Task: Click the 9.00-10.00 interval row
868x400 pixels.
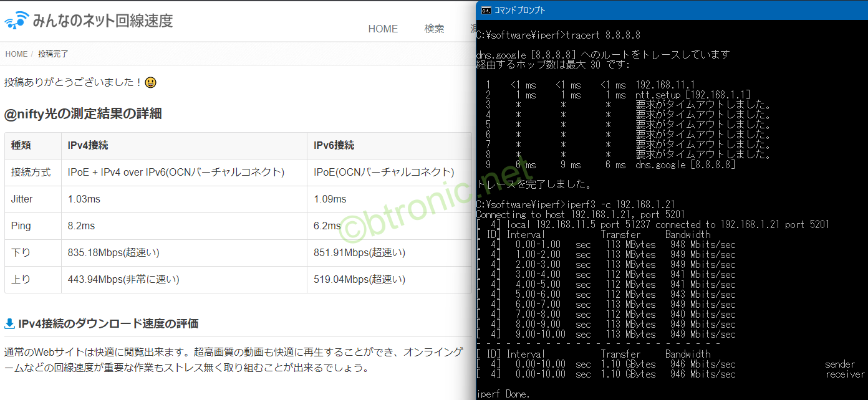Action: coord(605,334)
